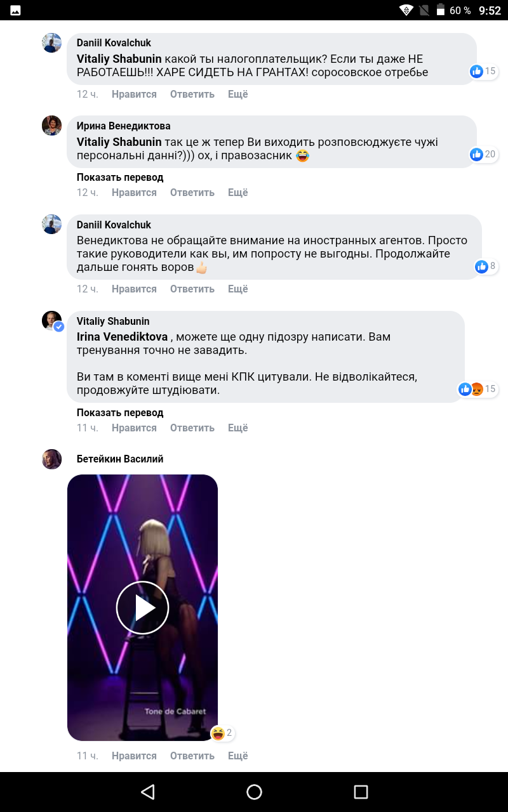Open Vitaliy Shabunin's verified profile avatar
Image resolution: width=508 pixels, height=812 pixels.
52,321
